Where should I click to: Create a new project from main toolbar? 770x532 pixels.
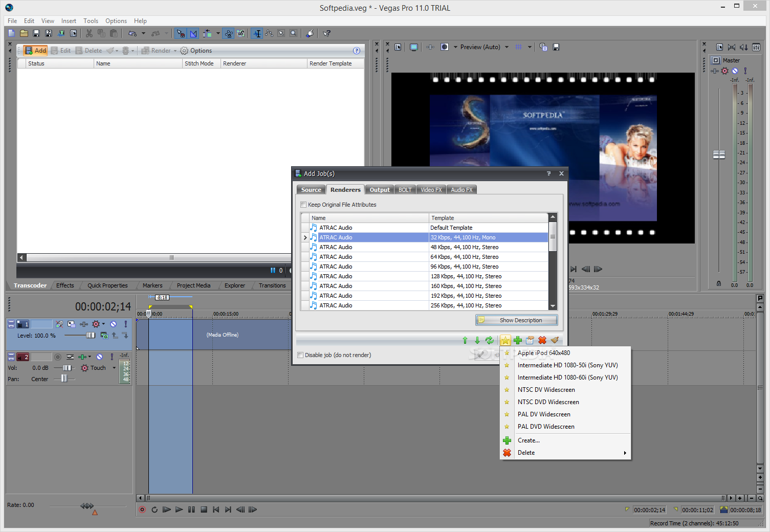(12, 33)
